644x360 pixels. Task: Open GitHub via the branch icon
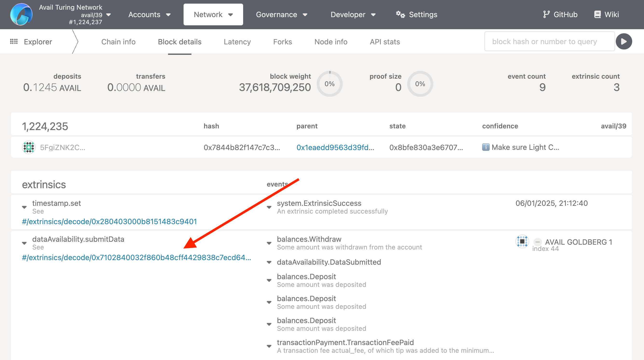pyautogui.click(x=547, y=14)
